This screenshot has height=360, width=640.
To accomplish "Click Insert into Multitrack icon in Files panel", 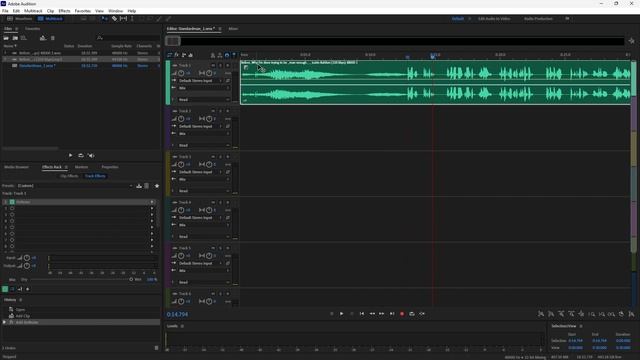I will 43,38.
